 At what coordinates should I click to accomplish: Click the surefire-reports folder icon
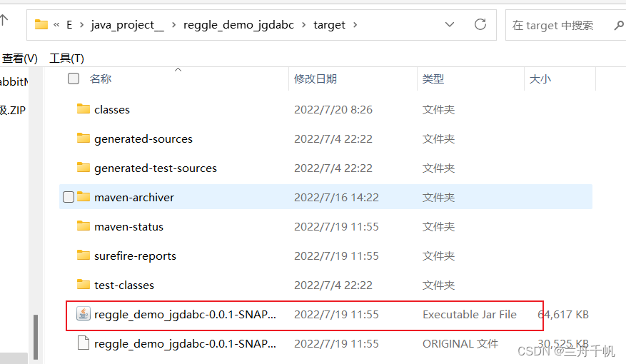[x=84, y=255]
